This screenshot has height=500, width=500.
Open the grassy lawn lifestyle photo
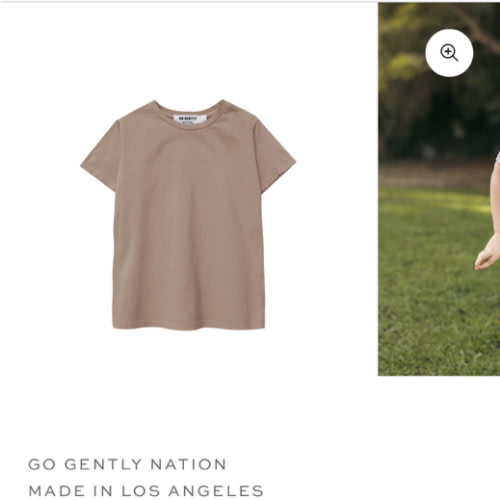pos(439,189)
